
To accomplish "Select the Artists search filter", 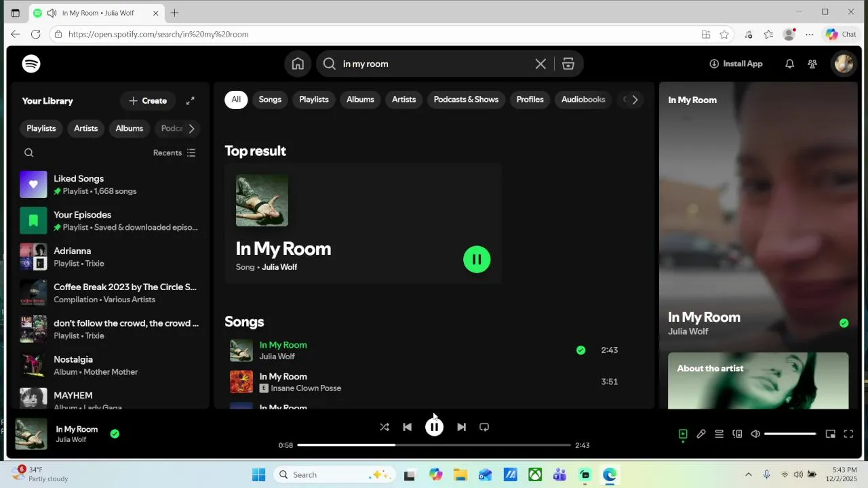I will pyautogui.click(x=403, y=100).
